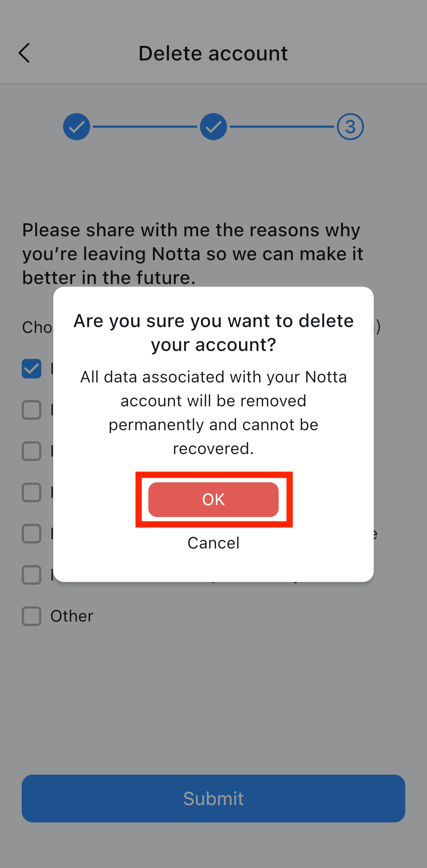
Task: Tap the Submit button at the bottom
Action: (x=213, y=799)
